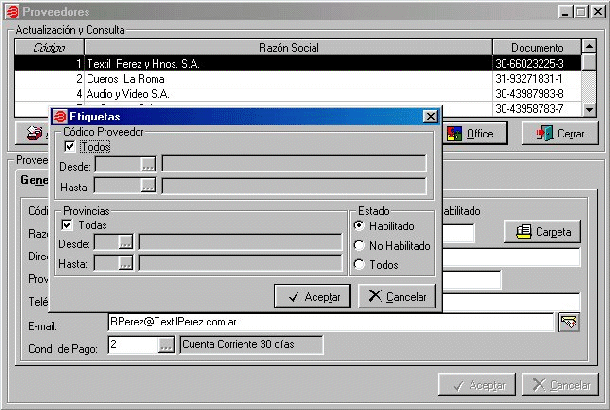Screen dimensions: 610x410
Task: Open the Cond de Pago lookup button
Action: 166,345
